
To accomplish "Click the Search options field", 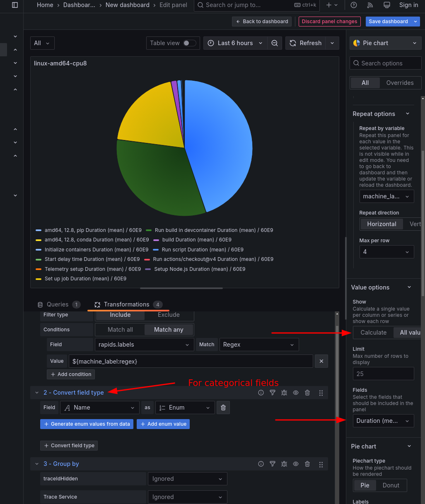I will coord(385,63).
